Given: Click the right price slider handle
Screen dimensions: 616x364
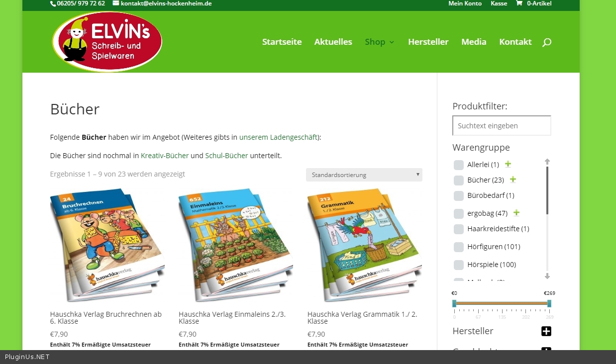Looking at the screenshot, I should tap(549, 303).
